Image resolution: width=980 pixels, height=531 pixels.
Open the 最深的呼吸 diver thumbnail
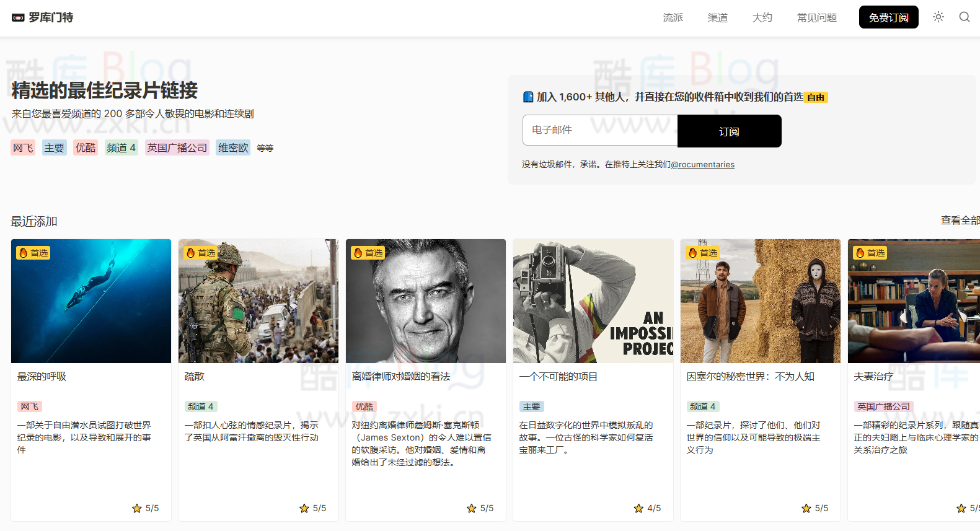pyautogui.click(x=91, y=301)
